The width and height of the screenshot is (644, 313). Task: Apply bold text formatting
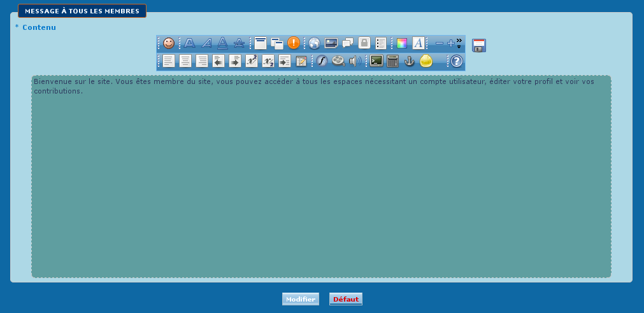coord(190,43)
